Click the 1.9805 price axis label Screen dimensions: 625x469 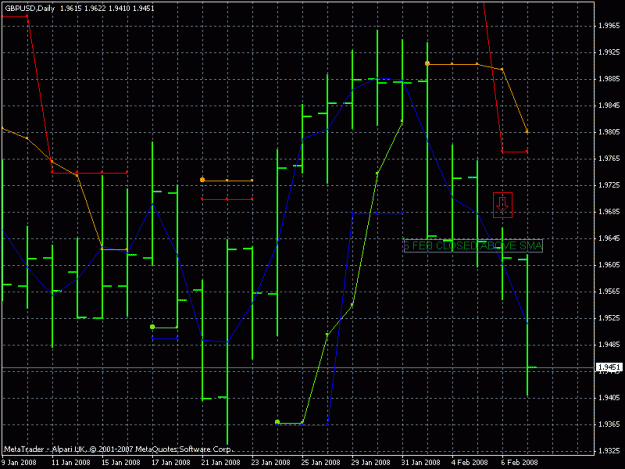(609, 132)
